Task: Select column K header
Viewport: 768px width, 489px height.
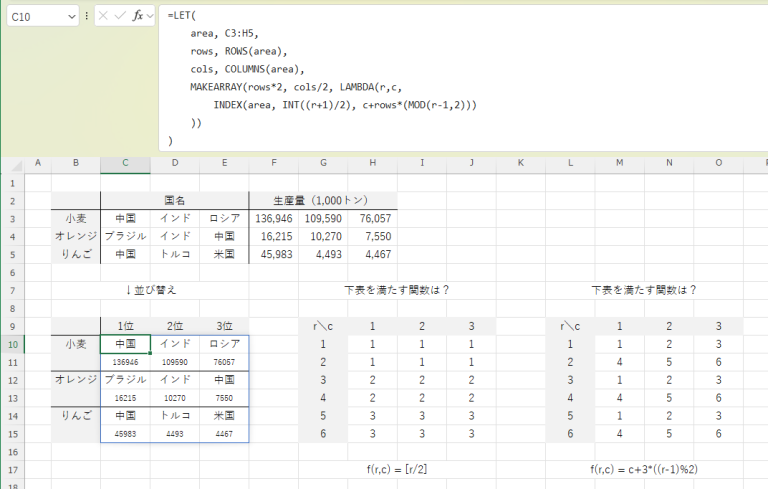Action: (521, 163)
